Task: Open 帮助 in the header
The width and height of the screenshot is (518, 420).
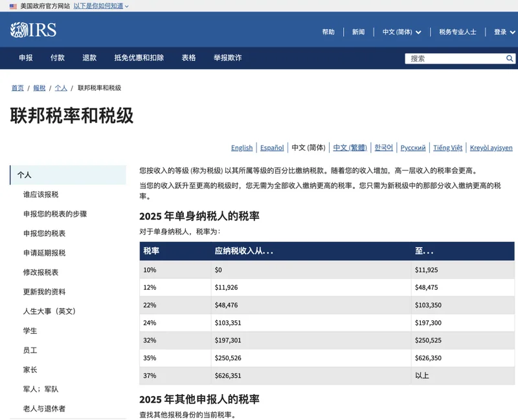Action: click(328, 32)
